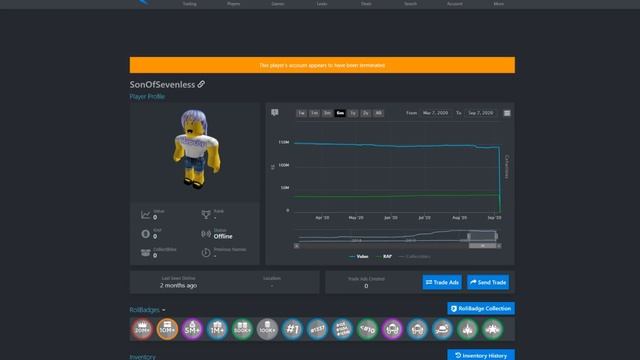
Task: Open the Deals nav menu
Action: 366,4
